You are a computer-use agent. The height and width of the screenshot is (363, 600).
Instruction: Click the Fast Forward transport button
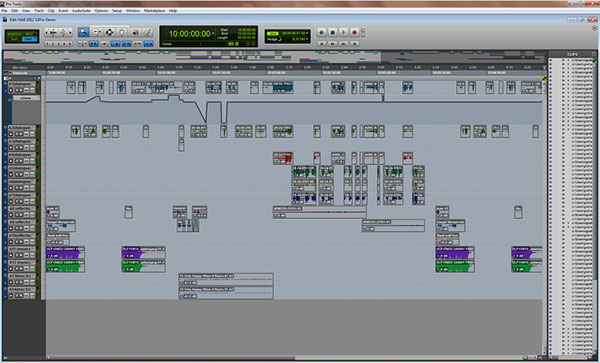click(x=344, y=44)
